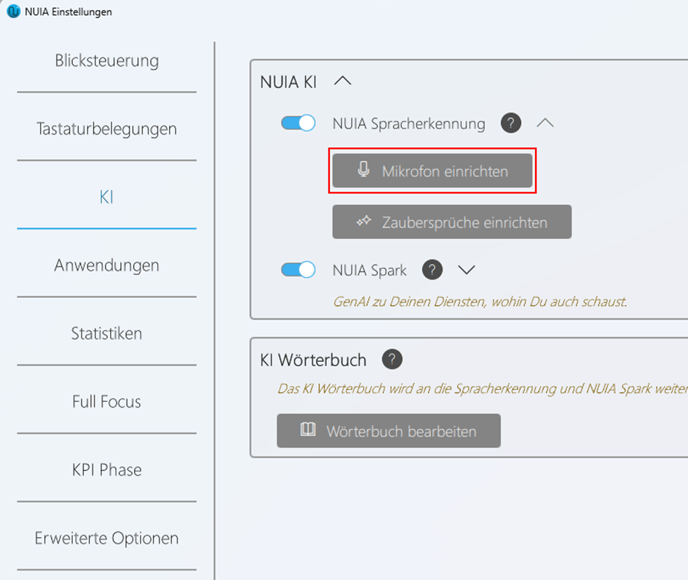This screenshot has height=580, width=688.
Task: Open the Blicksteuerung tab
Action: (x=107, y=61)
